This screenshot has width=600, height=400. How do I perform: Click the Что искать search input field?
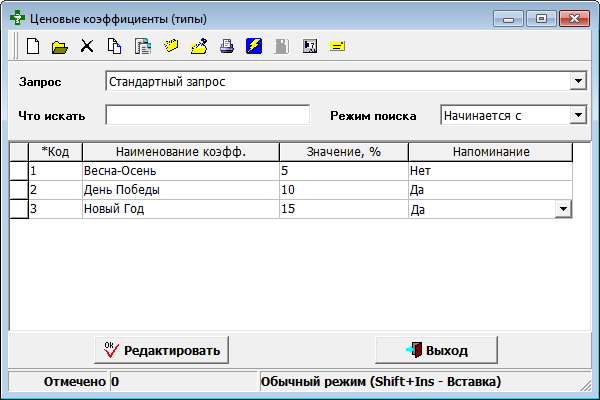point(207,115)
